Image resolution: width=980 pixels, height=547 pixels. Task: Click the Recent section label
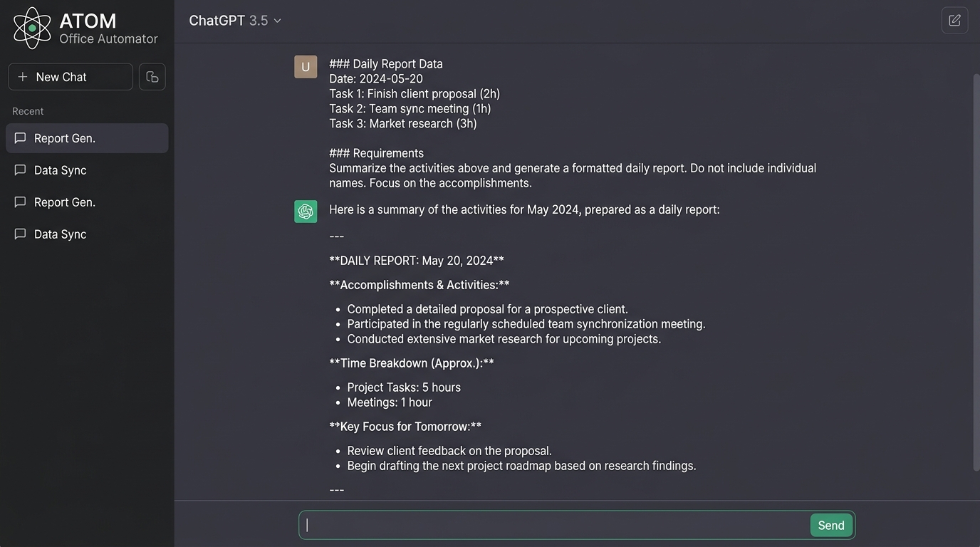pos(28,111)
